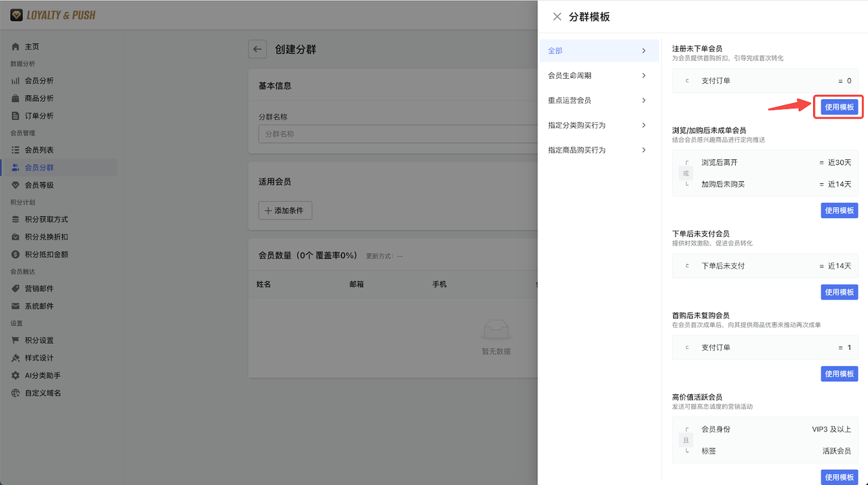Go back using the arrow button
Viewport: 868px width, 485px height.
[257, 50]
